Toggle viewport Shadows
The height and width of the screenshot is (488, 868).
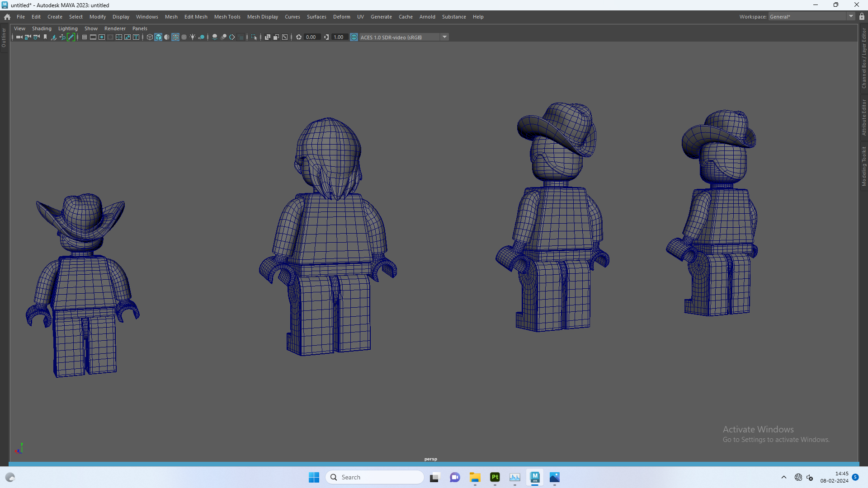202,37
